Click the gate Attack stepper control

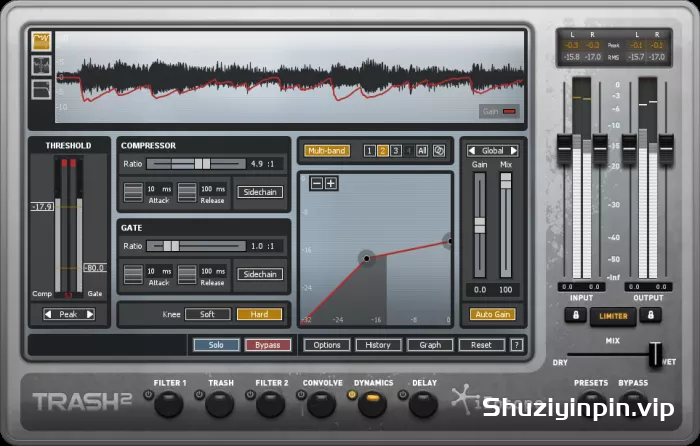coord(133,275)
